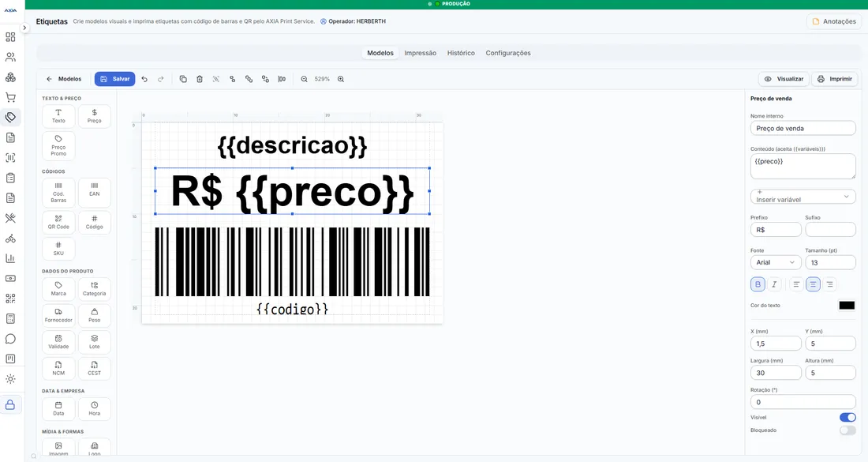Open the shopping cart sidebar icon

10,97
